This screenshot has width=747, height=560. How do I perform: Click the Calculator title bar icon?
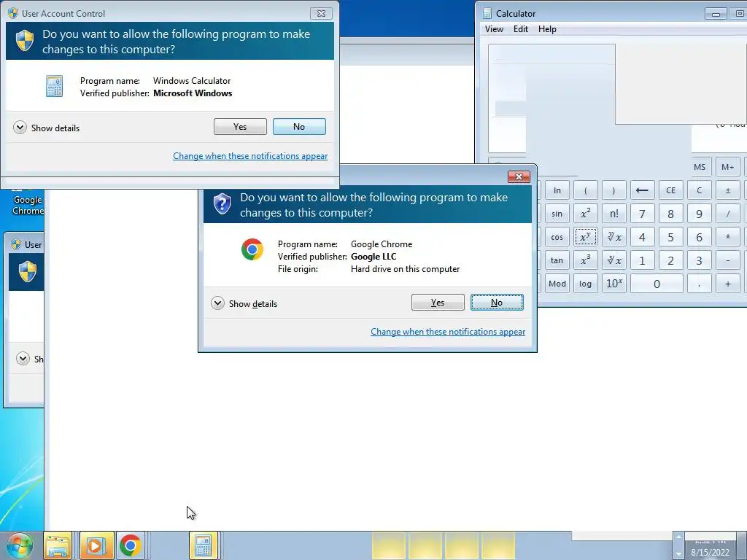[x=487, y=14]
